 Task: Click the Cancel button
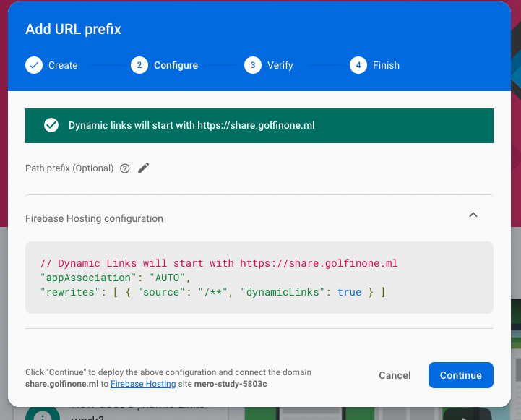tap(395, 375)
